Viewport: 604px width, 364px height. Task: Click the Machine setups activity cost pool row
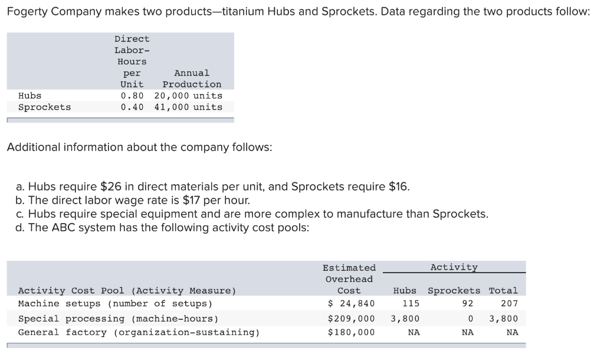(115, 303)
